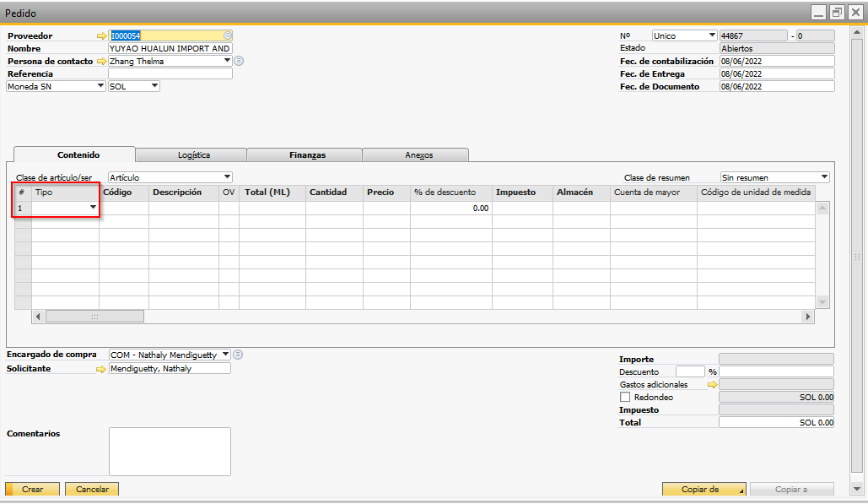Screen dimensions: 868x504
Task: Click the side panel splitter handle on right edge
Action: pyautogui.click(x=857, y=257)
